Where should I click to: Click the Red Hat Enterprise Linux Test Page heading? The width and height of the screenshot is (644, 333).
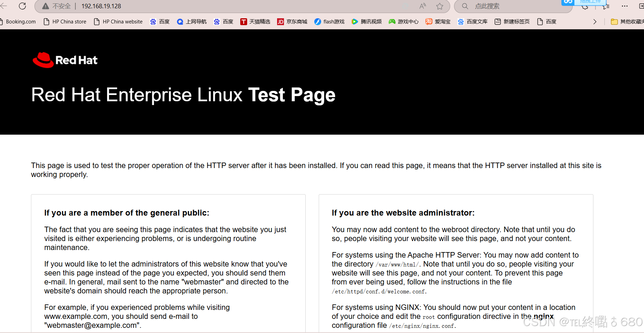(183, 95)
